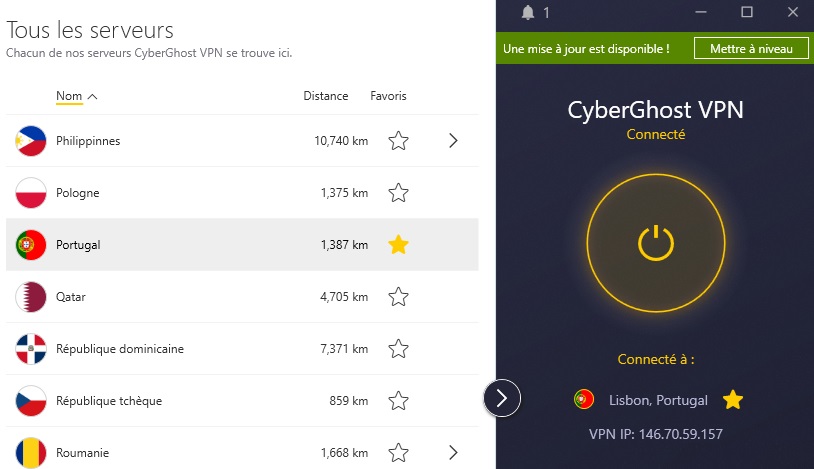The image size is (814, 469).
Task: Add Roumanie to favorites
Action: click(398, 452)
